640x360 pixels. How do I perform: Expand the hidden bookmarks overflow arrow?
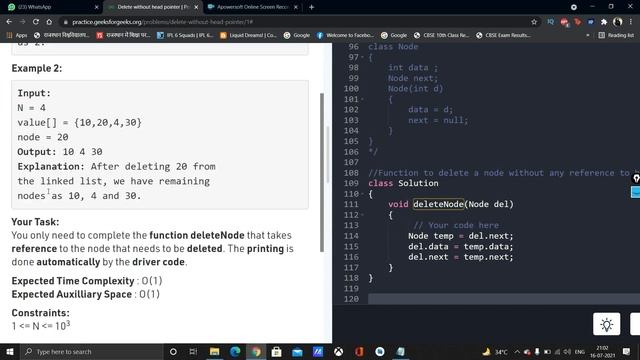coord(588,35)
